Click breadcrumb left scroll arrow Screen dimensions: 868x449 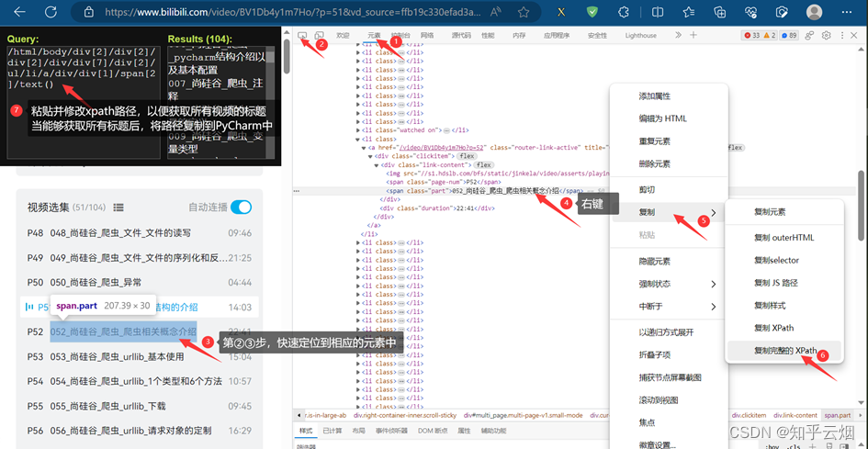click(299, 415)
